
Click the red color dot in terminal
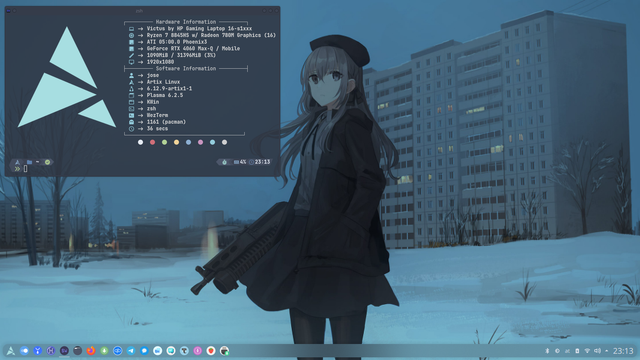pyautogui.click(x=152, y=142)
